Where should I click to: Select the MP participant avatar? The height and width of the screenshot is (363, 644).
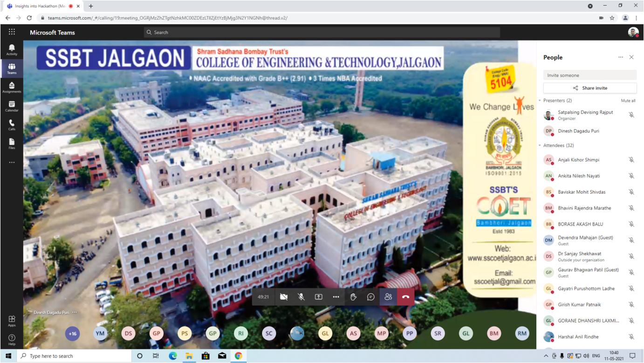[382, 333]
